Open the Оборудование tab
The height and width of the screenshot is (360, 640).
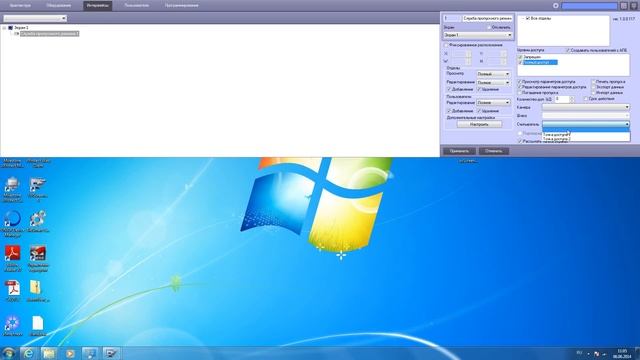tap(58, 6)
